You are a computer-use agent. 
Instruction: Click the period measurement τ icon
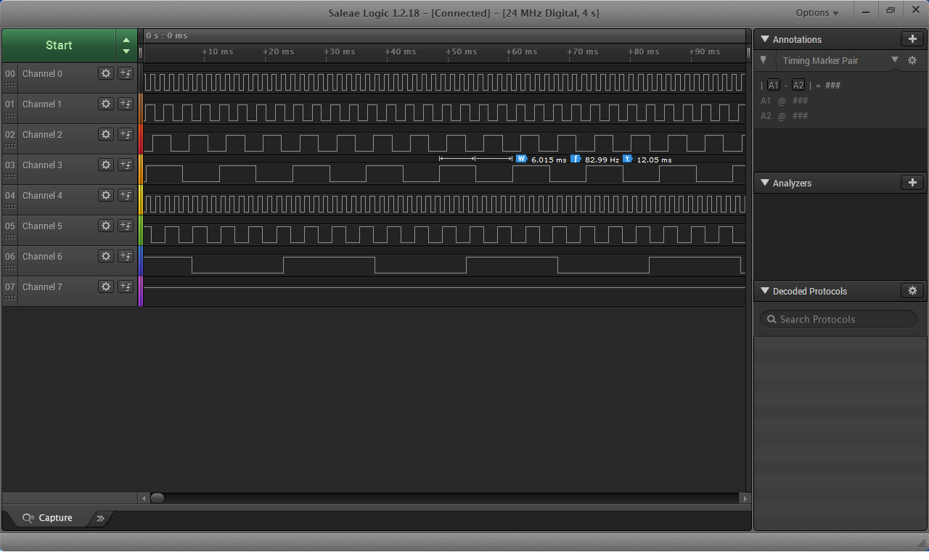click(x=627, y=159)
